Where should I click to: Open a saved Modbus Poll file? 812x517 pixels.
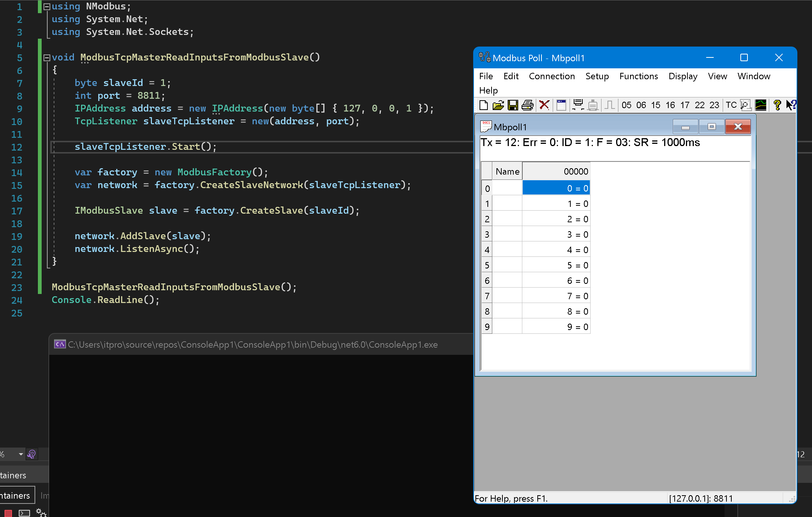[498, 106]
